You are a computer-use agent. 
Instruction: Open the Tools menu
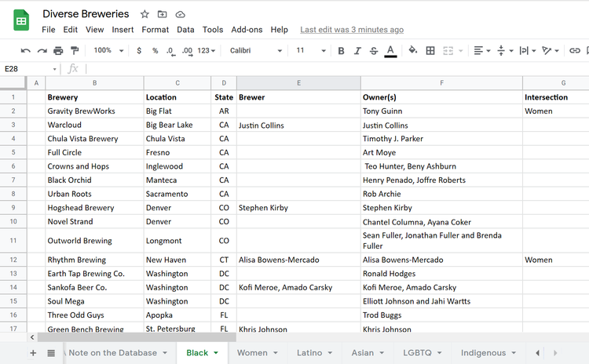coord(213,30)
